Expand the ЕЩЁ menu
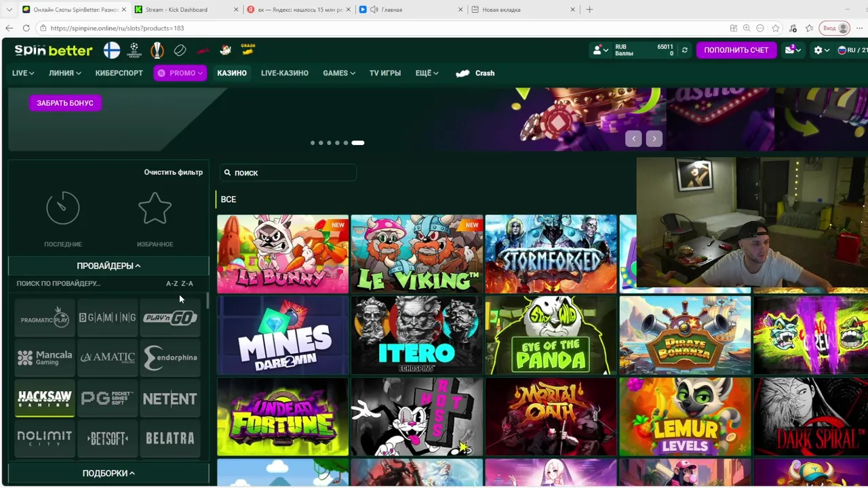The image size is (868, 488). tap(427, 73)
